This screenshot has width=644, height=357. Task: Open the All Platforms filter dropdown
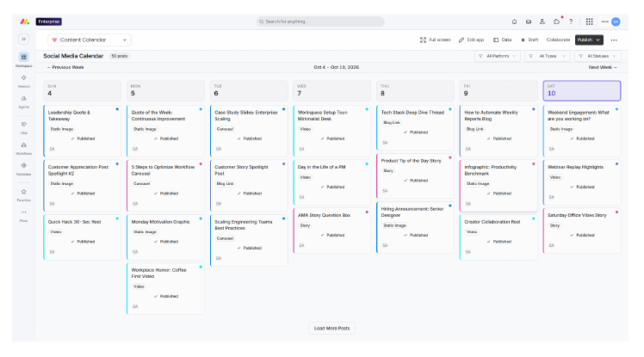coord(498,56)
